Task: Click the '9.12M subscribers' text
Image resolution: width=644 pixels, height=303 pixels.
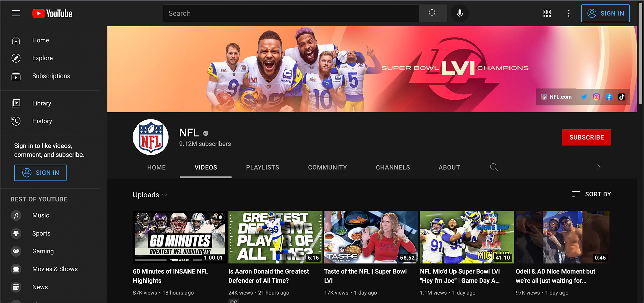Action: tap(205, 144)
